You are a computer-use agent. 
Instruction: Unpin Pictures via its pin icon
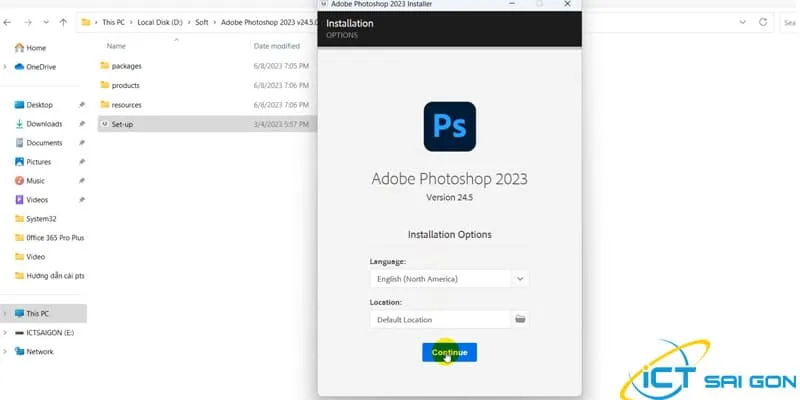(x=82, y=162)
